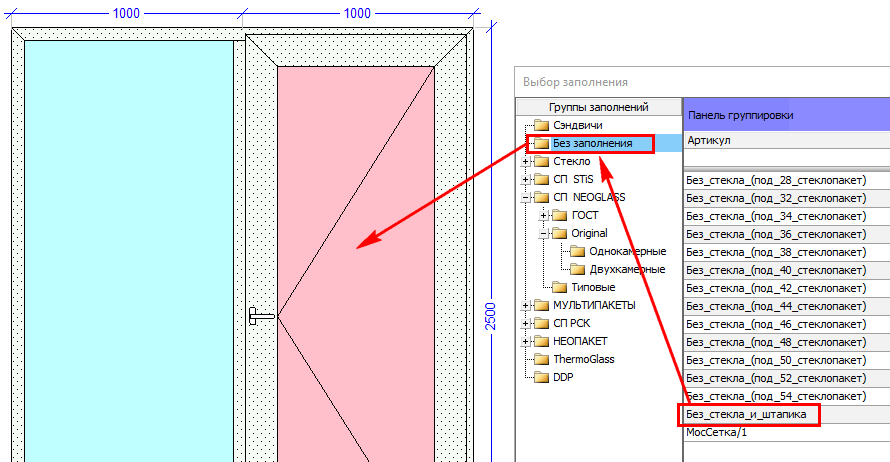
Task: Click the Артикул column header
Action: pyautogui.click(x=787, y=140)
